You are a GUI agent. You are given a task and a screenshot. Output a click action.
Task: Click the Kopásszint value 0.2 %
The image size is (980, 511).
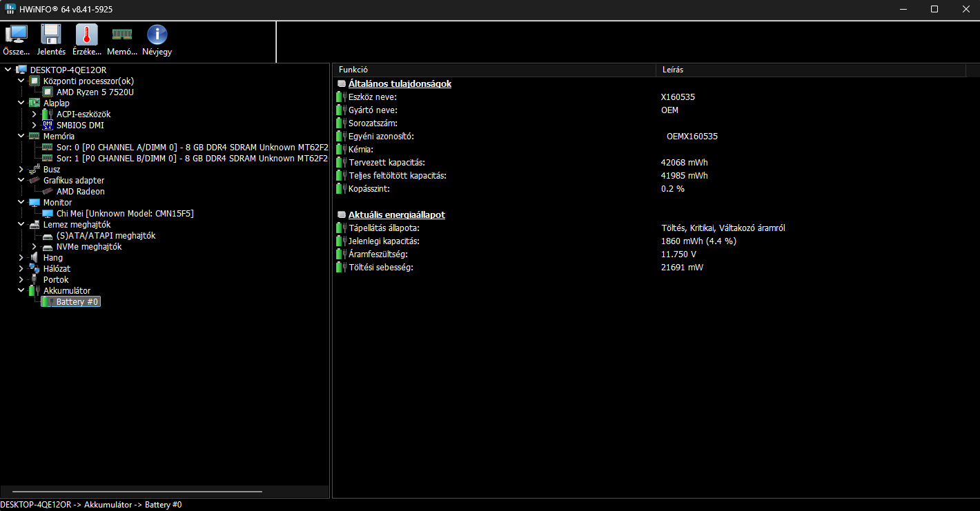673,189
